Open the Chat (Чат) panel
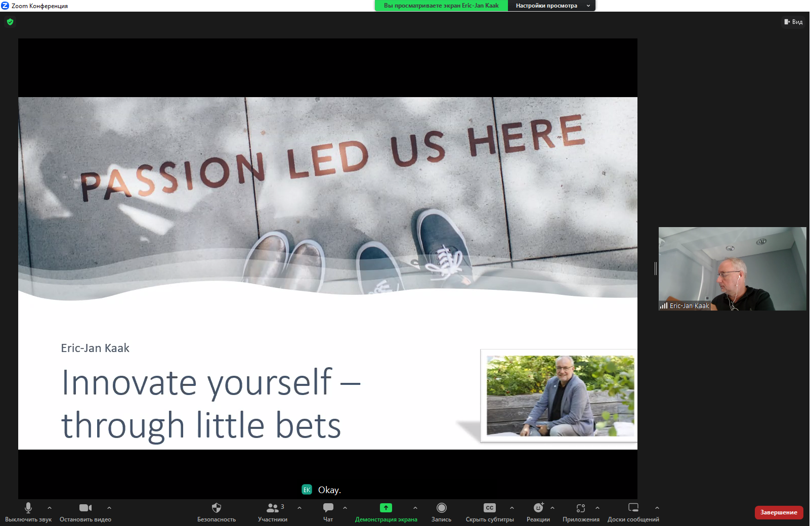The height and width of the screenshot is (526, 812). (328, 508)
